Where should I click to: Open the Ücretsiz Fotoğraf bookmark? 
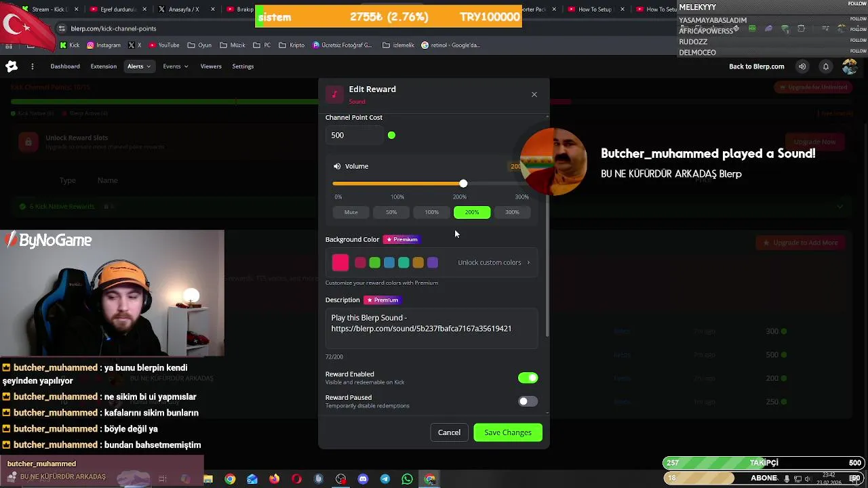(342, 45)
